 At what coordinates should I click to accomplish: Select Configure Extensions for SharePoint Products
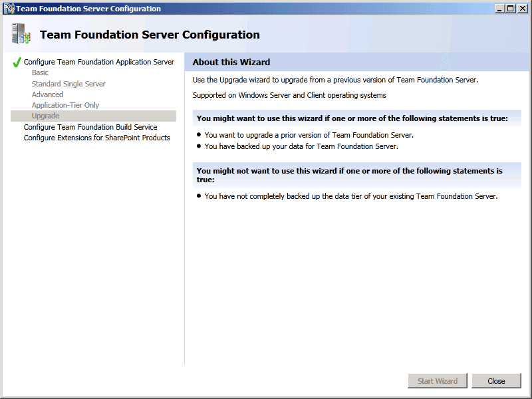click(x=96, y=138)
